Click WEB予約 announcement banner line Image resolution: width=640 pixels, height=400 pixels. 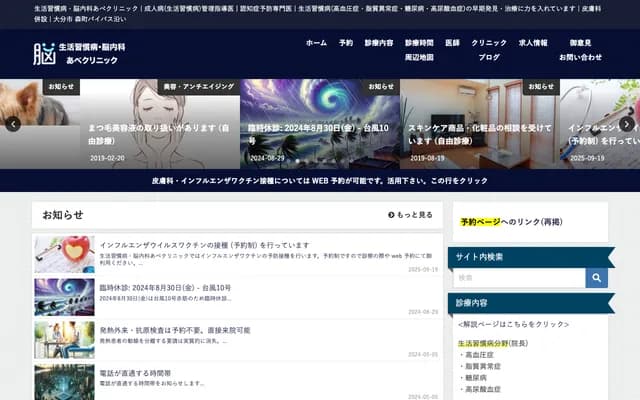[x=320, y=181]
